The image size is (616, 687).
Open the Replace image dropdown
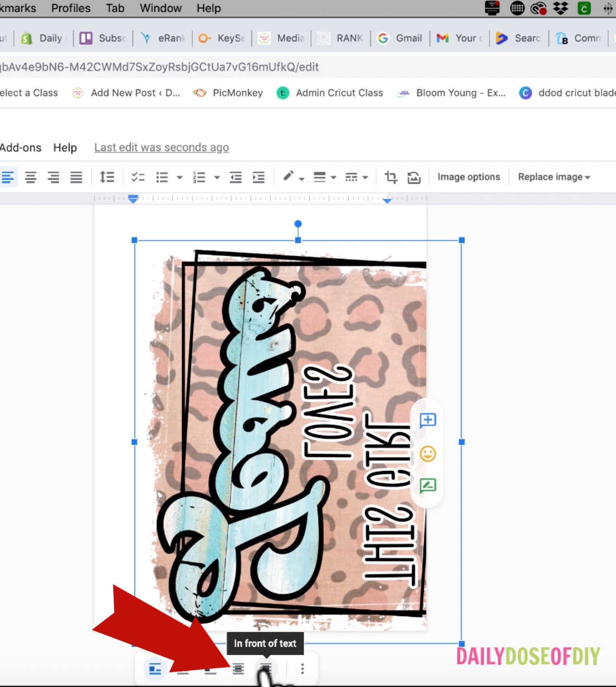pyautogui.click(x=553, y=177)
